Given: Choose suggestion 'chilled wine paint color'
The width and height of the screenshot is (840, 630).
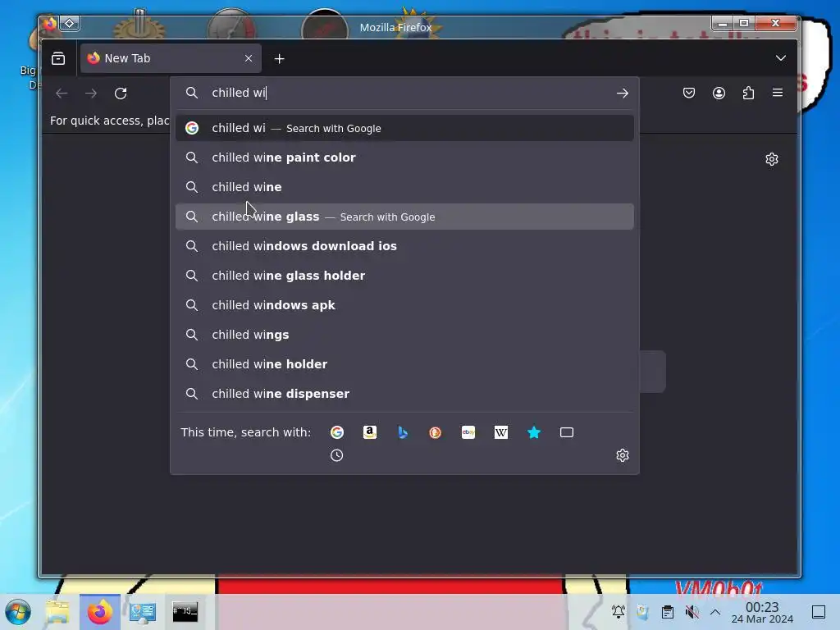Looking at the screenshot, I should pos(404,157).
